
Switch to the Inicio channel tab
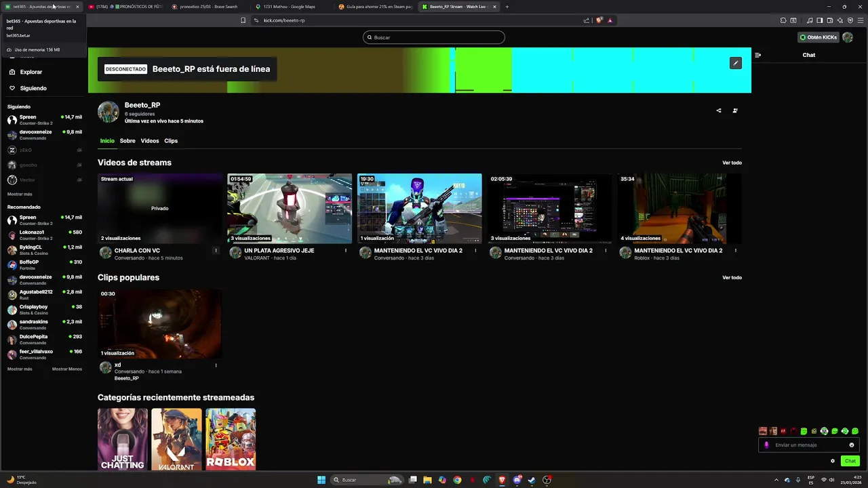[x=107, y=141]
